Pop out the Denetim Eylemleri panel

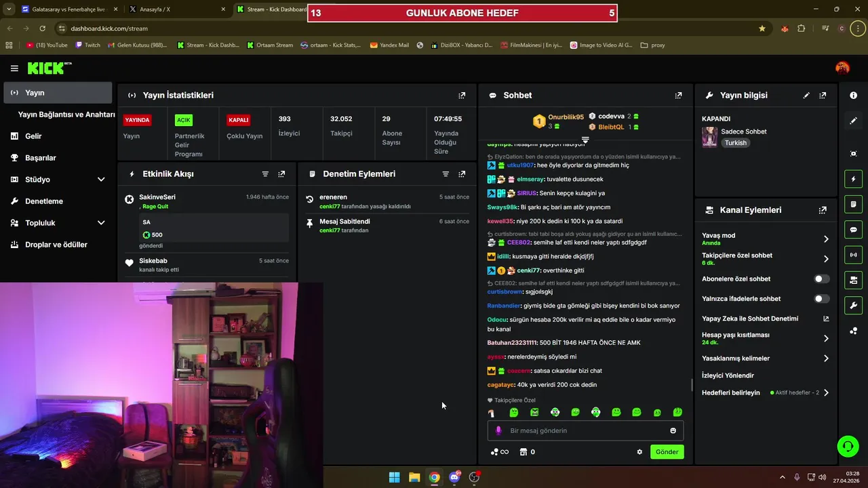pos(462,174)
